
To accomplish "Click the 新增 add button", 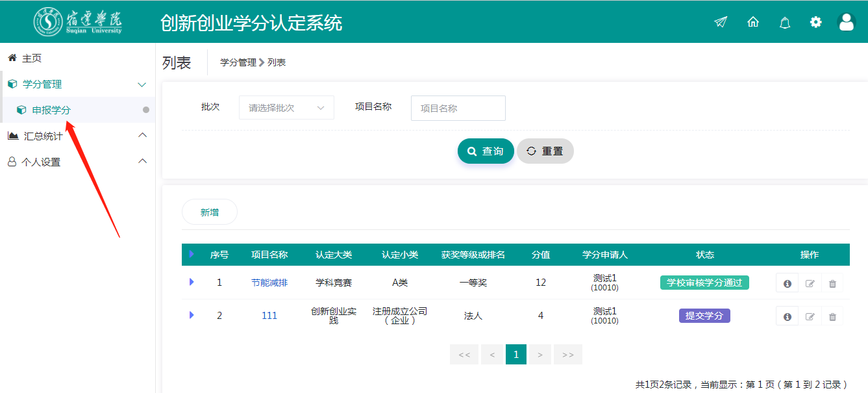I will (209, 212).
